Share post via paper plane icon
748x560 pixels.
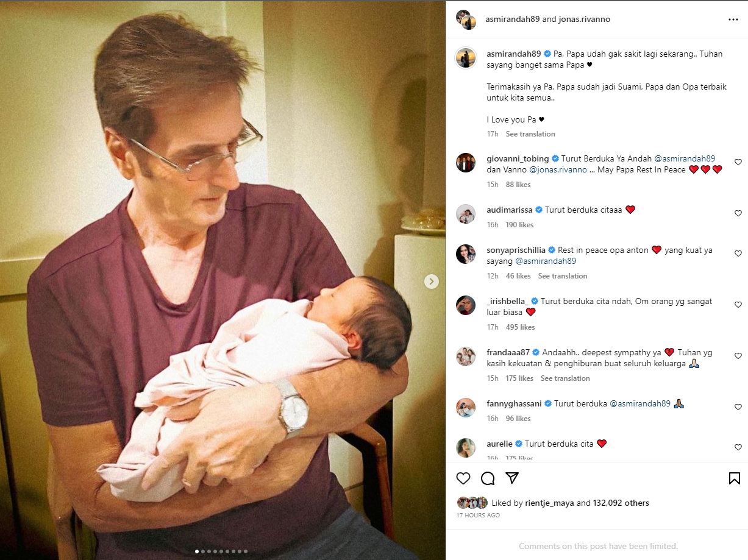[x=512, y=478]
